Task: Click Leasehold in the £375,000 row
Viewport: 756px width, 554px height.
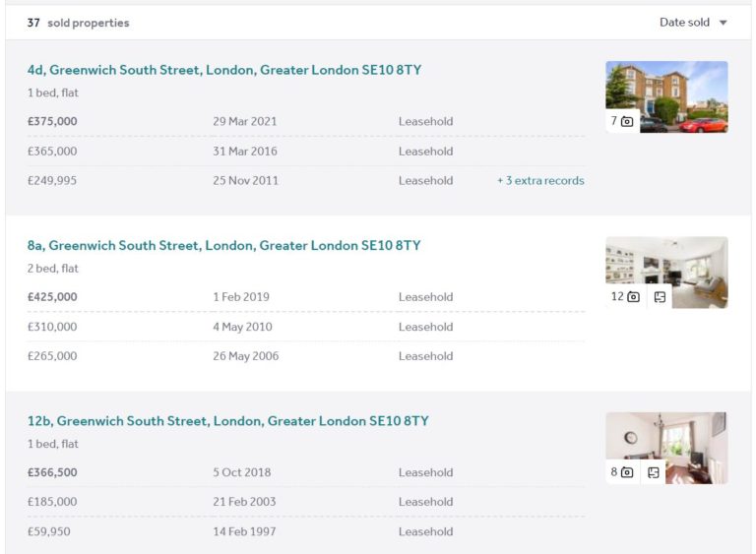Action: [x=425, y=121]
